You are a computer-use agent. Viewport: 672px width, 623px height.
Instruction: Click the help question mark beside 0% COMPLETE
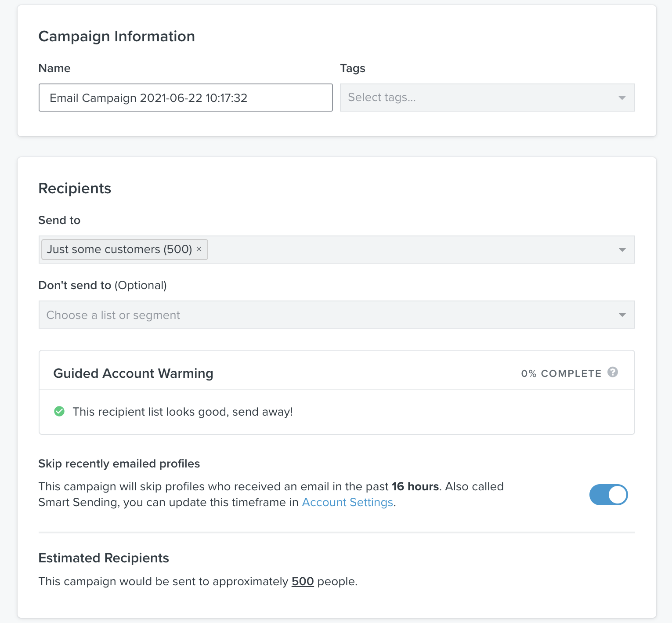613,372
